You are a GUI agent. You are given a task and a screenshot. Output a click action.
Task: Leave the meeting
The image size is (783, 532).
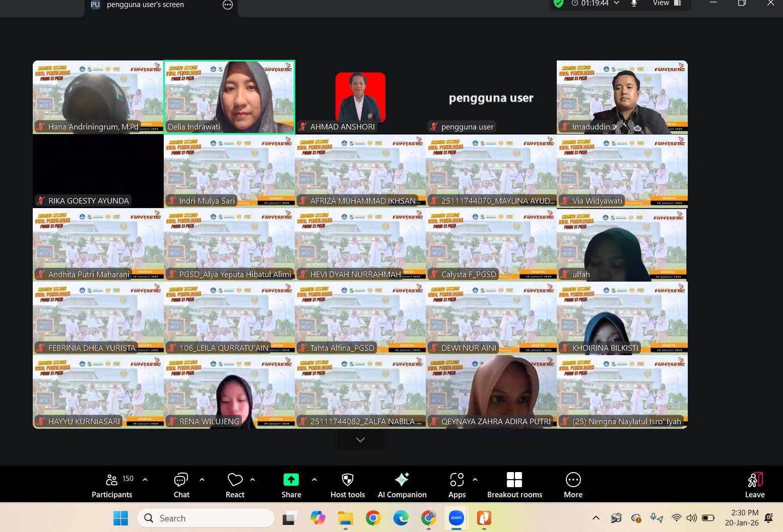(755, 485)
